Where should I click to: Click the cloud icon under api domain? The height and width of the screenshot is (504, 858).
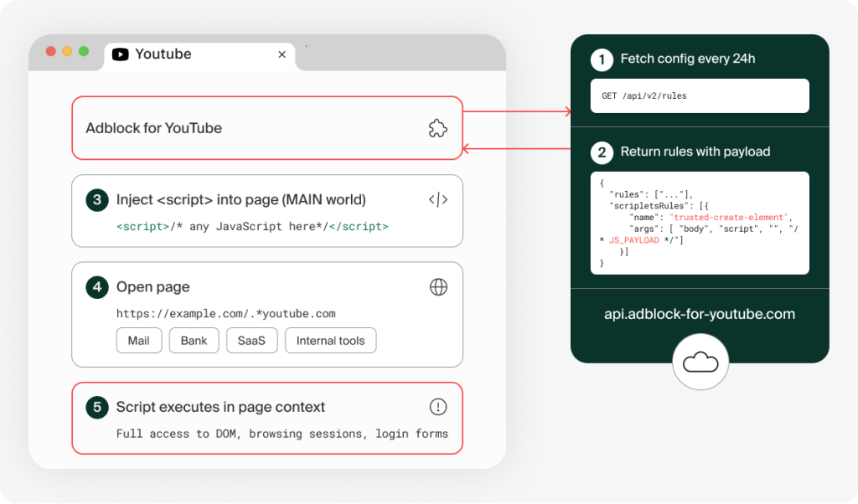coord(700,363)
